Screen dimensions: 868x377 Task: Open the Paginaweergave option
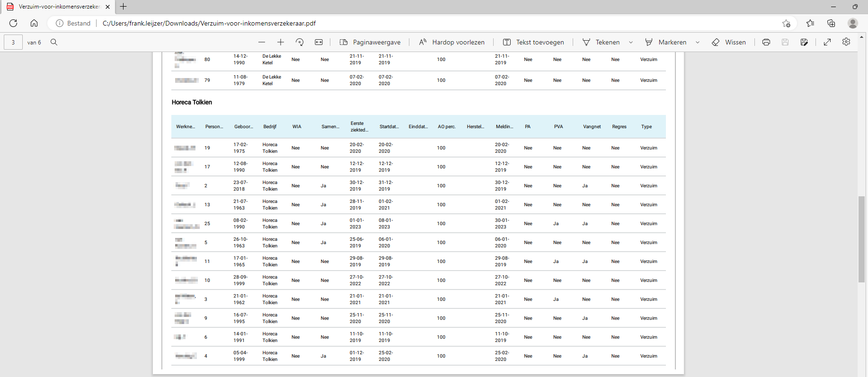pyautogui.click(x=370, y=42)
